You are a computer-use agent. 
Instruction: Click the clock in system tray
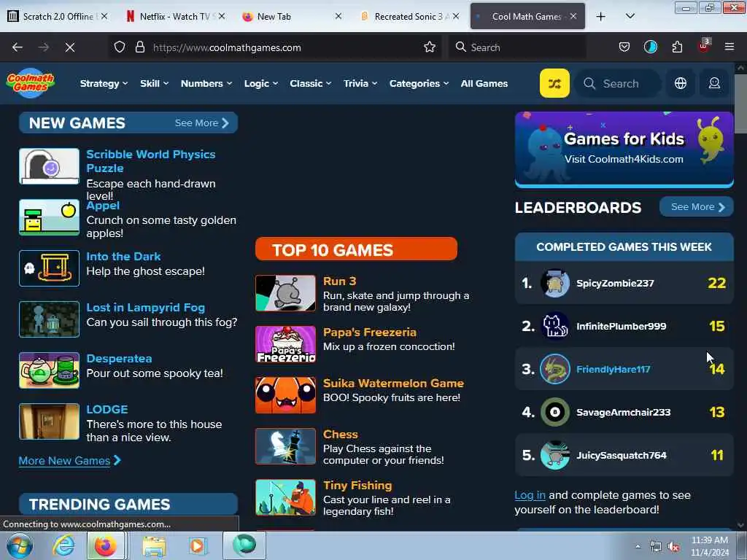tap(709, 546)
